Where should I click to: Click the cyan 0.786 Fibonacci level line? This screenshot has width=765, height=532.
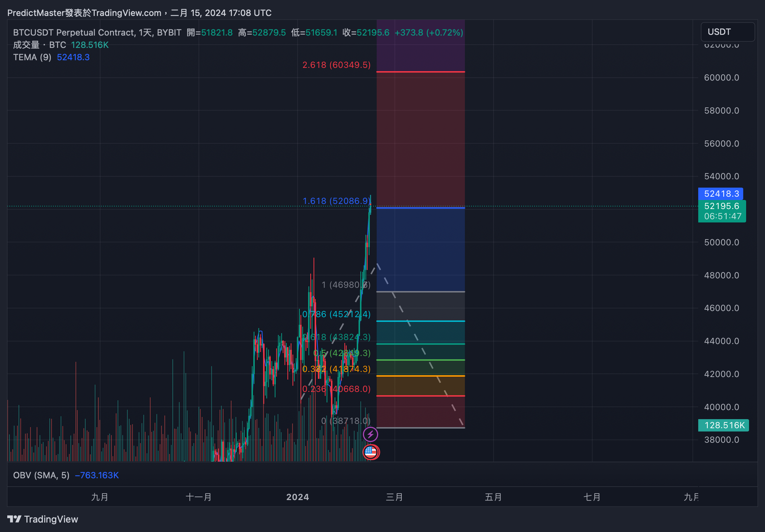click(x=421, y=321)
